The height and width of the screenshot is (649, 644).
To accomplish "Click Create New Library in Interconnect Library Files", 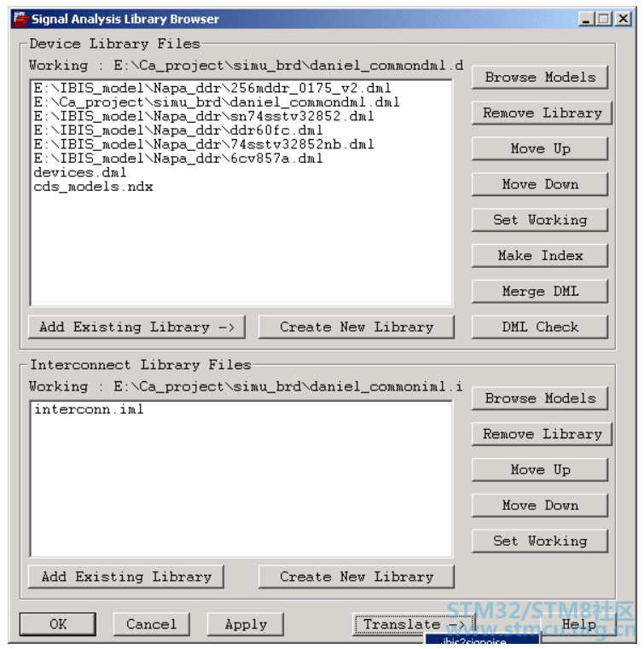I will [357, 577].
